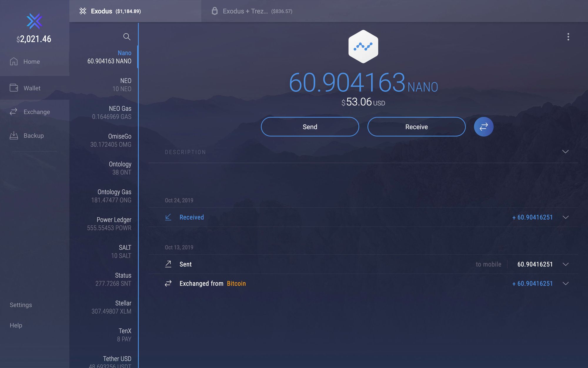Click the Wallet icon in sidebar

click(14, 88)
